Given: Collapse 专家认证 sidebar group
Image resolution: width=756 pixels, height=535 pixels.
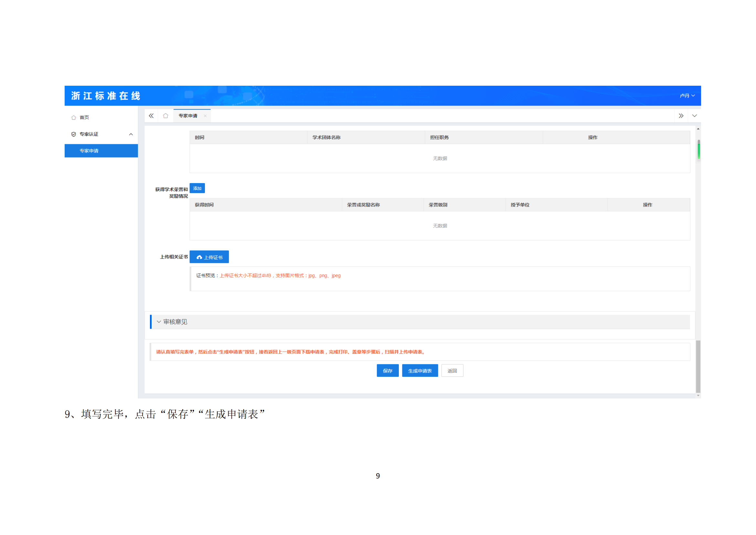Looking at the screenshot, I should tap(131, 134).
